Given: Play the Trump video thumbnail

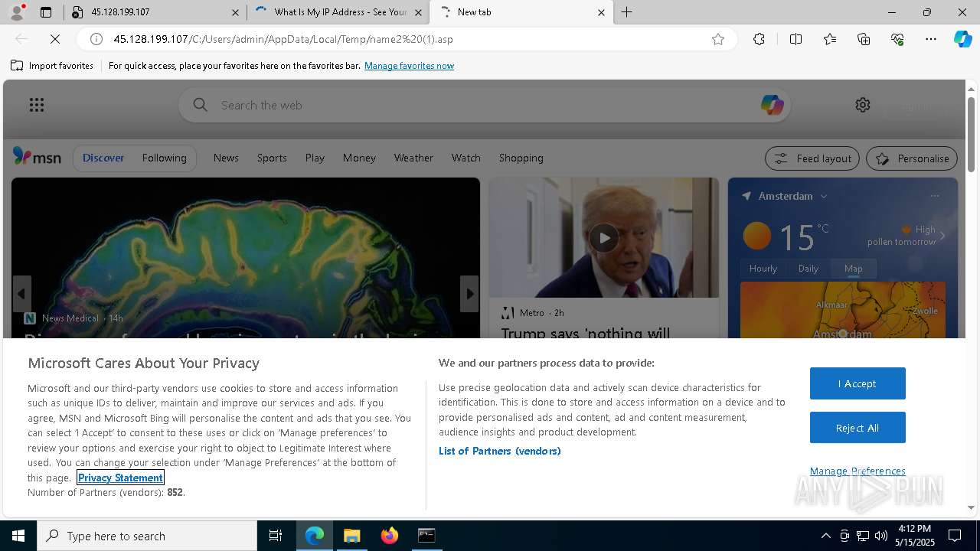Looking at the screenshot, I should coord(604,238).
